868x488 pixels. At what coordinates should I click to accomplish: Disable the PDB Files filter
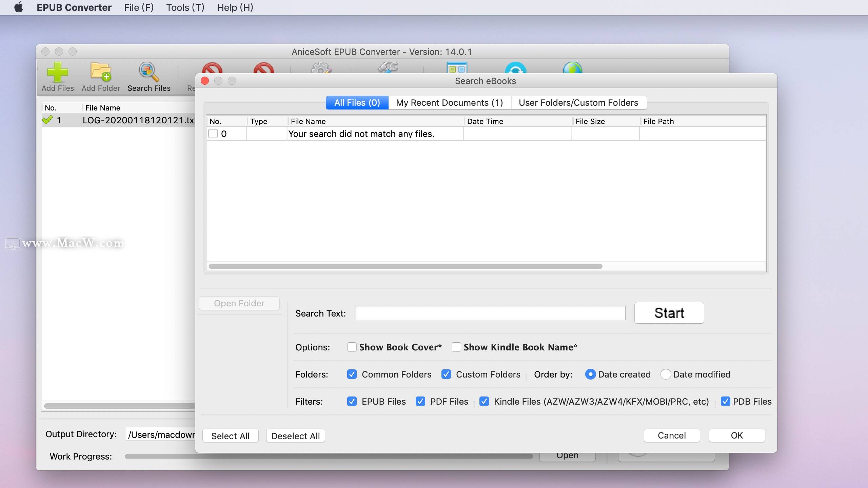726,402
